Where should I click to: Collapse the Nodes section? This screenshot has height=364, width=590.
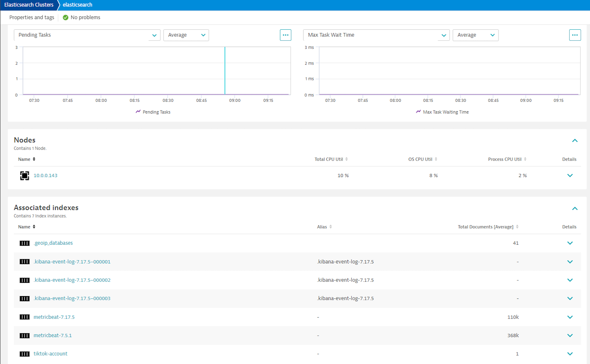pyautogui.click(x=575, y=141)
